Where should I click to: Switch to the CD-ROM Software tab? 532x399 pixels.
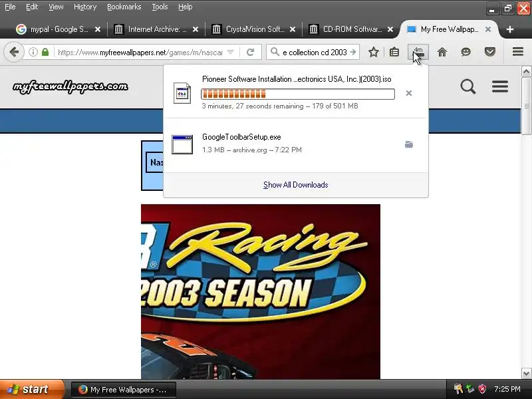click(351, 29)
